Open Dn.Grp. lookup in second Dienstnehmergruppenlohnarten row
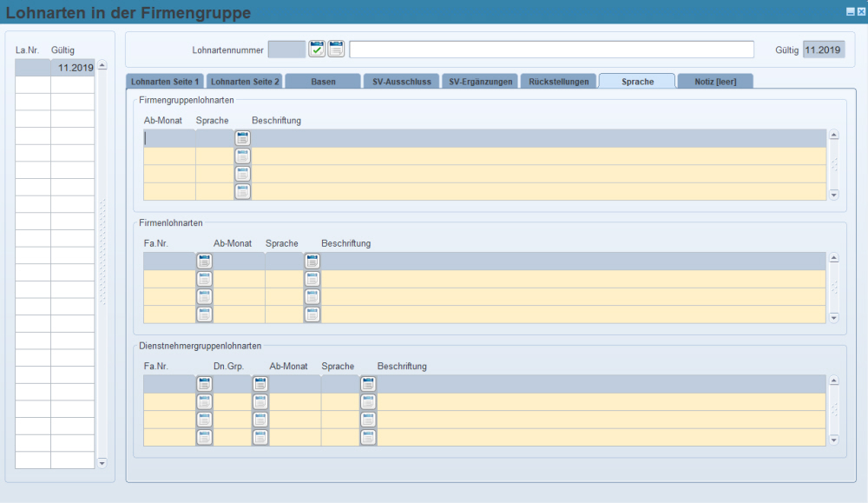Viewport: 868px width, 503px height. coord(260,401)
